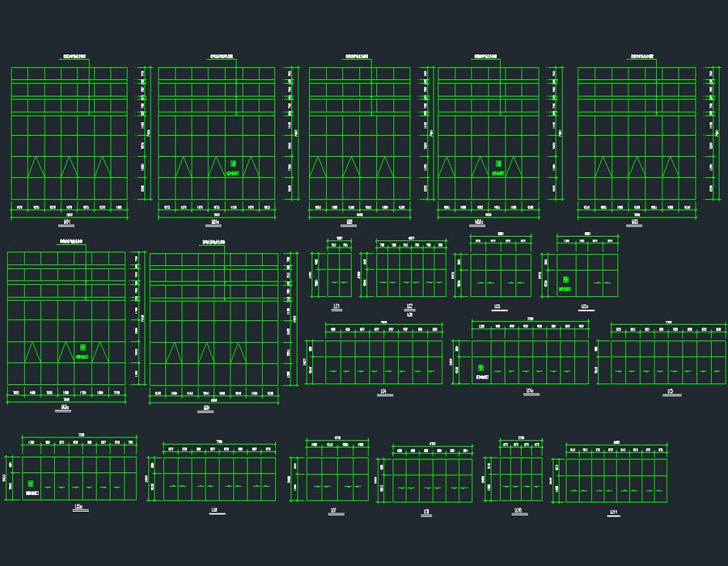Click the green square marker in elevation LC3a
This screenshot has height=566, width=728.
coord(565,280)
